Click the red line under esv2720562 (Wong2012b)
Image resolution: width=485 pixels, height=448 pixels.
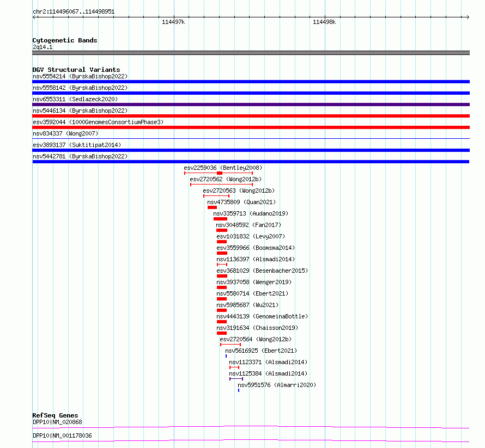coord(221,185)
